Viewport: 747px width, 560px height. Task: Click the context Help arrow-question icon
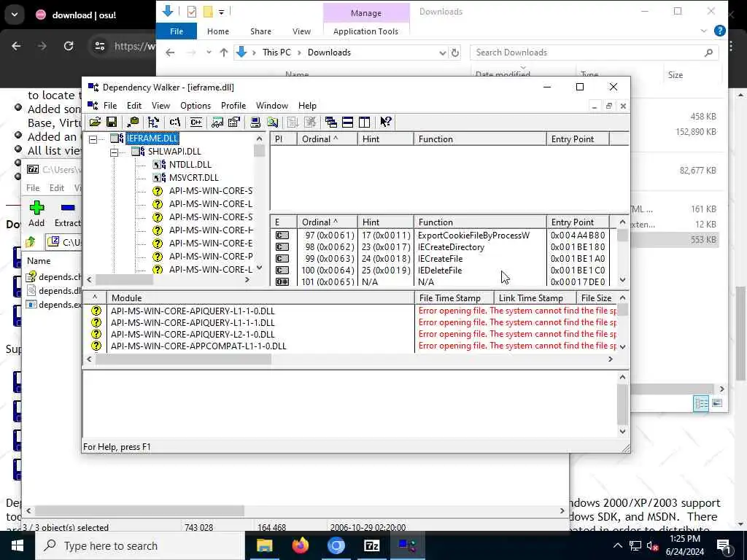click(386, 122)
